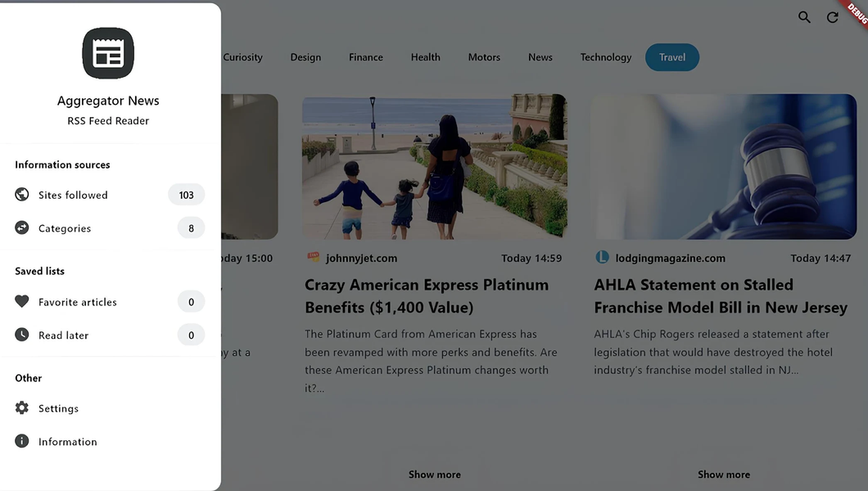Click the lodgingmagazine.com source name

coord(671,259)
